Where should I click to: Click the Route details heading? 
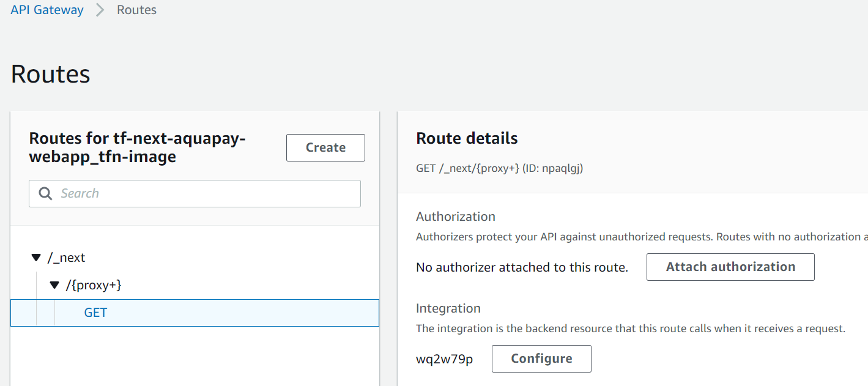tap(467, 138)
